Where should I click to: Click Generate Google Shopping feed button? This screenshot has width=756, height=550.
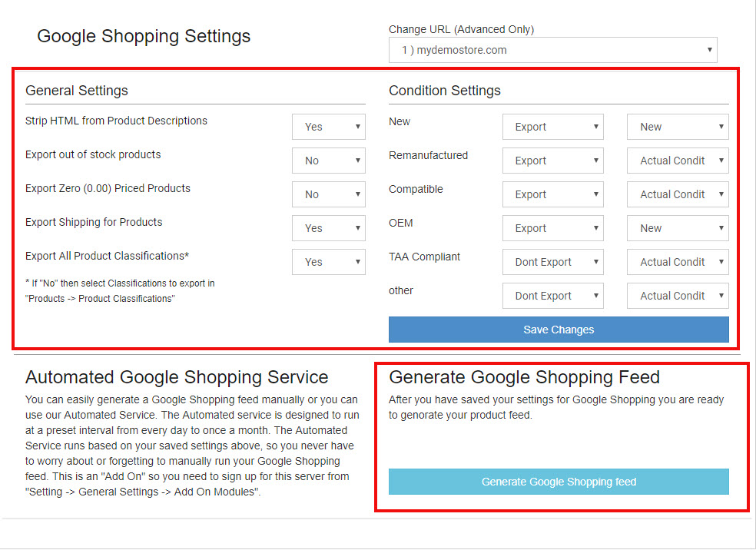click(x=559, y=482)
